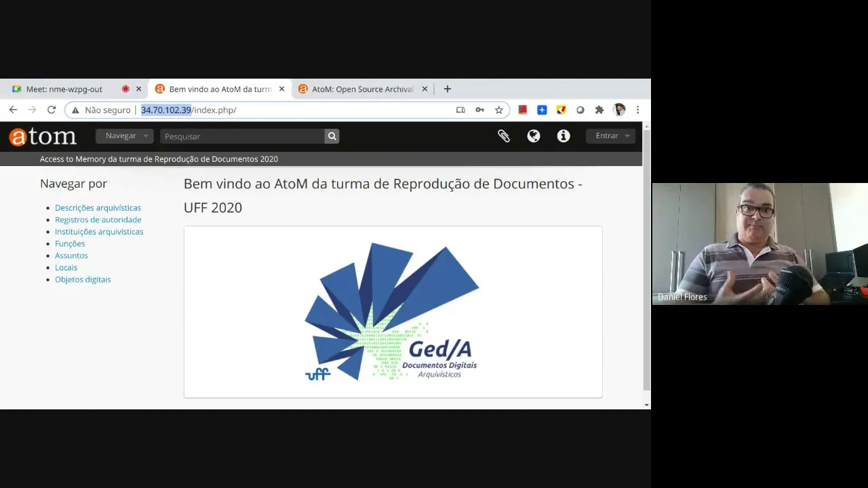Close the AtoM Open Source Archival tab
This screenshot has height=488, width=868.
[425, 89]
